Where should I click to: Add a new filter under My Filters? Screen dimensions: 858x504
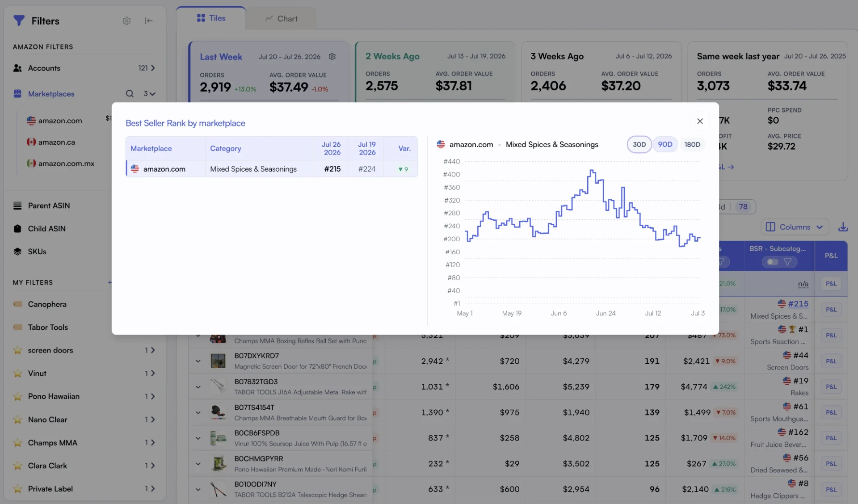(109, 282)
